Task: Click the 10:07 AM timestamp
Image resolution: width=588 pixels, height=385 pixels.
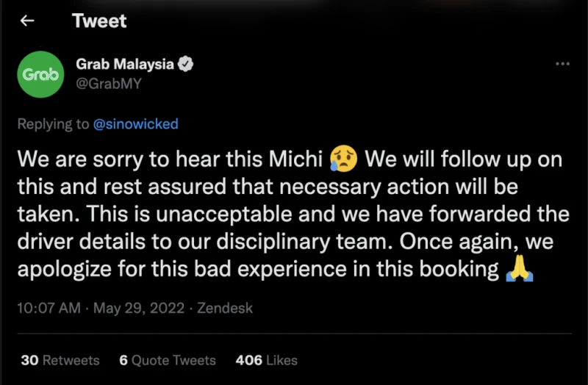Action: tap(48, 308)
